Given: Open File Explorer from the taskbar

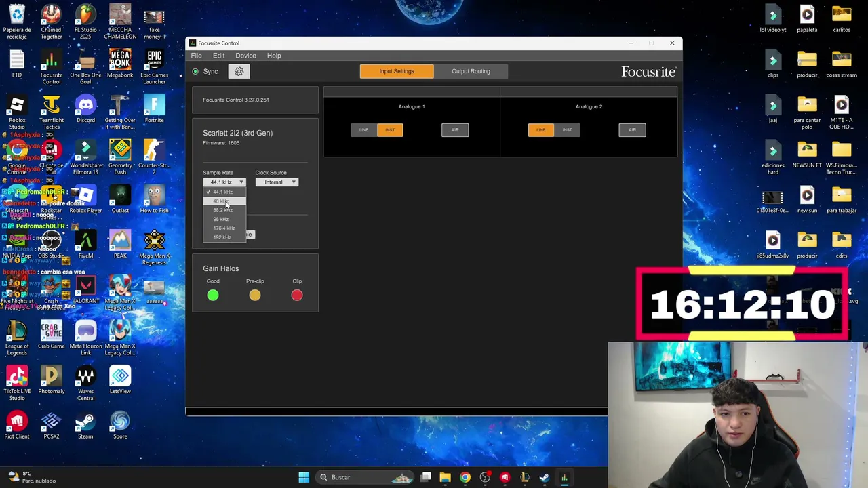Looking at the screenshot, I should coord(446,477).
